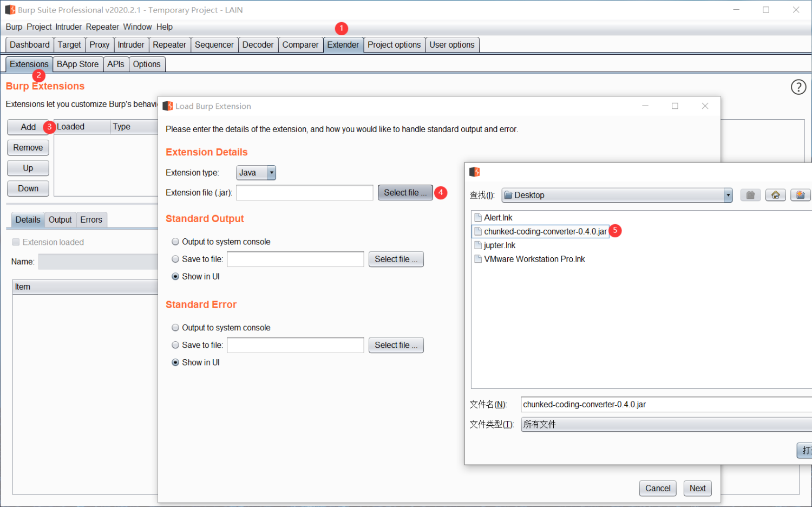Viewport: 812px width, 507px height.
Task: Select Standard Output 'Save to file' option
Action: (x=175, y=259)
